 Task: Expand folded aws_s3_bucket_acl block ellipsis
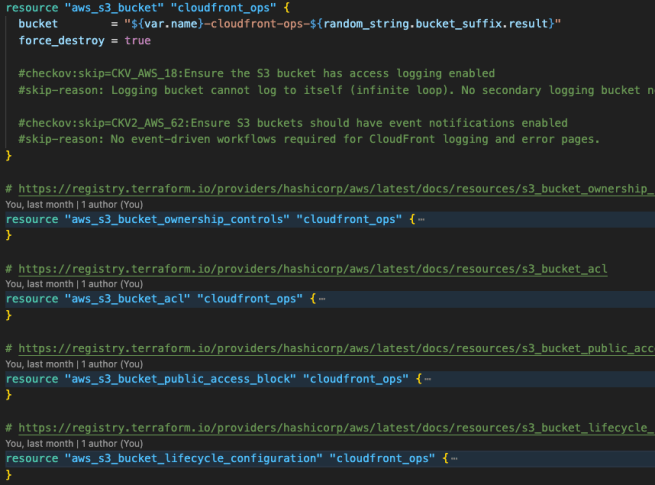pos(322,299)
